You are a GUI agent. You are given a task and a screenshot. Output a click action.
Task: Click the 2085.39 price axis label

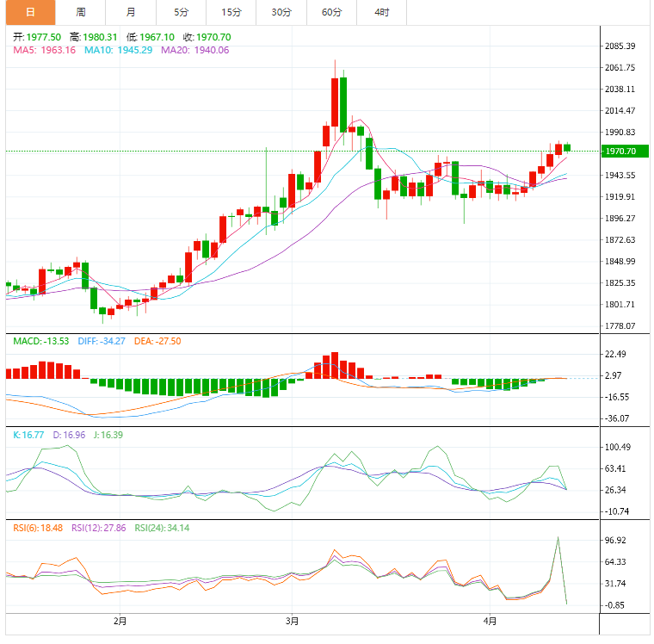click(620, 46)
